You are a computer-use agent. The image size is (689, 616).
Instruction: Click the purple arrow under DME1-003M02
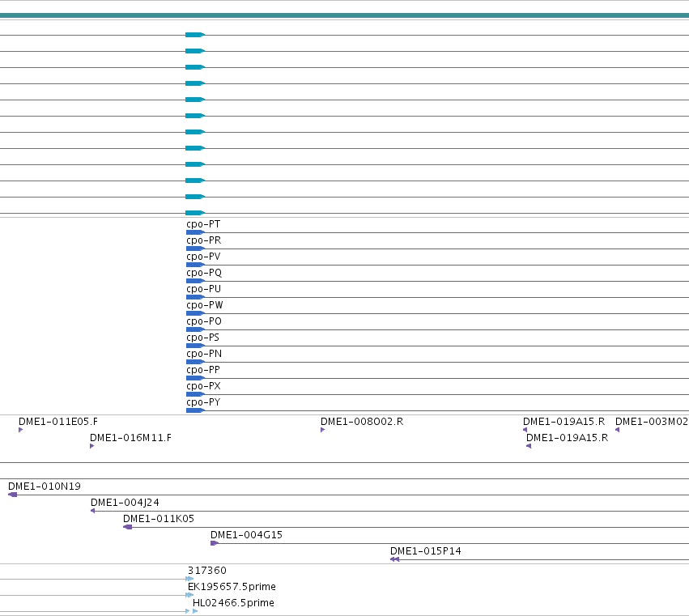tap(618, 430)
